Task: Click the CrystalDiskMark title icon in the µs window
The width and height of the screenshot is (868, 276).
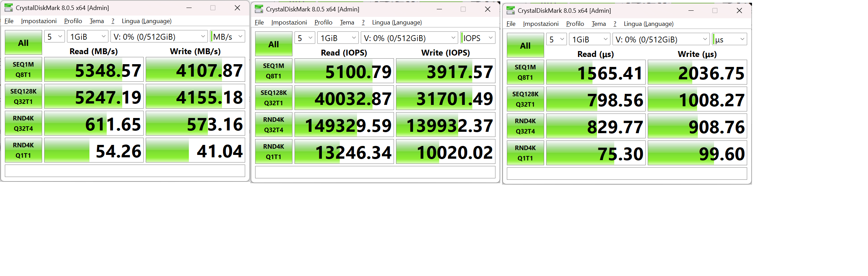Action: pyautogui.click(x=511, y=10)
